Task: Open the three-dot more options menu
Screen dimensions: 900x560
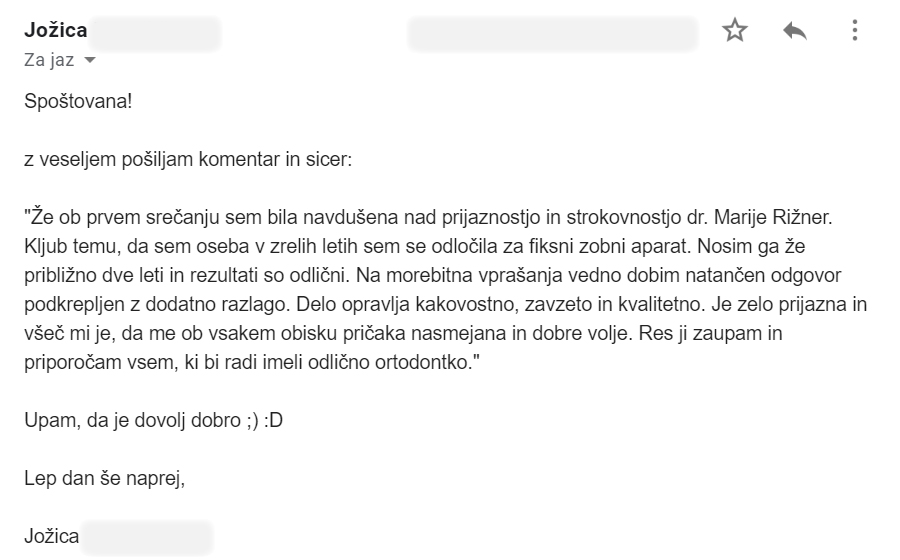Action: [x=855, y=30]
